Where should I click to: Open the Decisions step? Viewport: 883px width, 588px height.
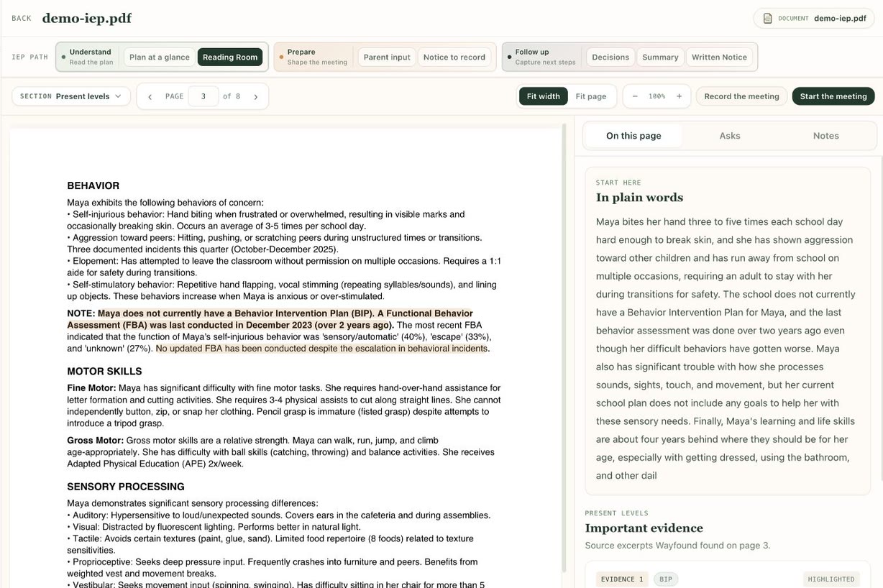pyautogui.click(x=610, y=58)
